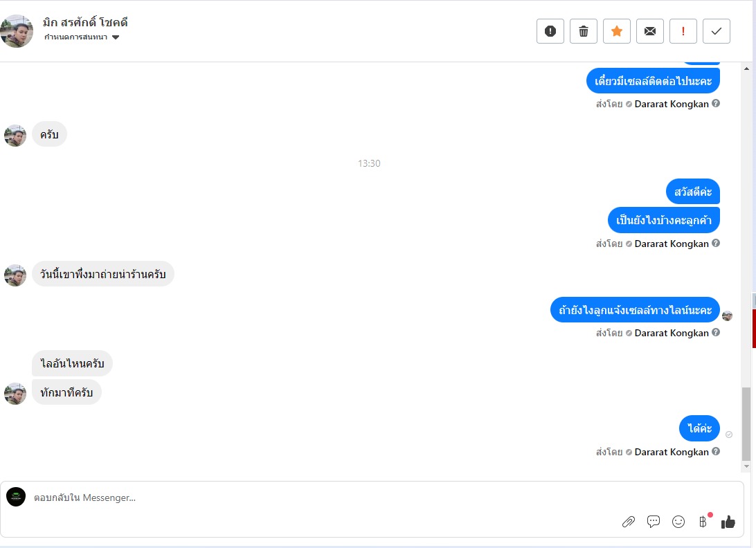Mark conversation as spam with octagon icon
Screen dimensions: 756x548
[x=550, y=31]
